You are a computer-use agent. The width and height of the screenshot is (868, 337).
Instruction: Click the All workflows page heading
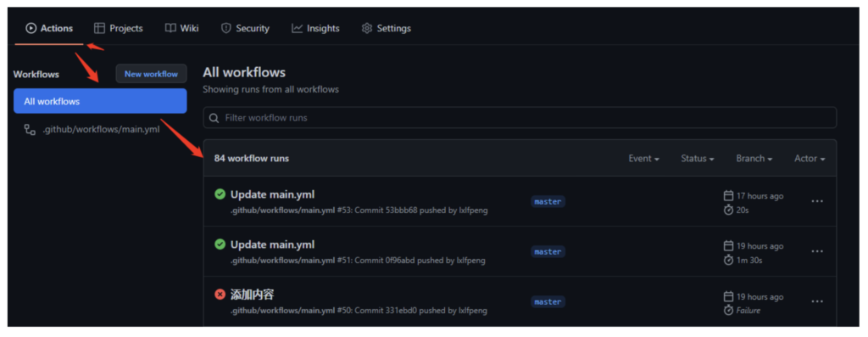[x=244, y=72]
